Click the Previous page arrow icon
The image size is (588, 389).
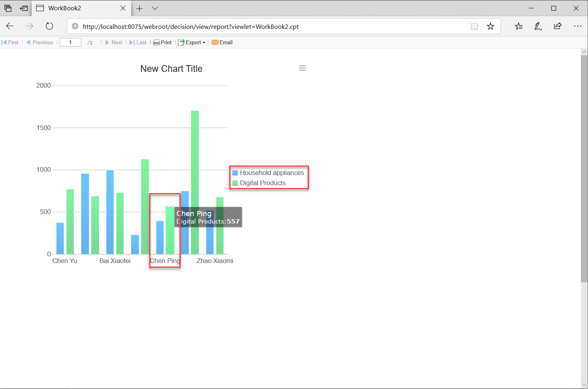click(29, 42)
